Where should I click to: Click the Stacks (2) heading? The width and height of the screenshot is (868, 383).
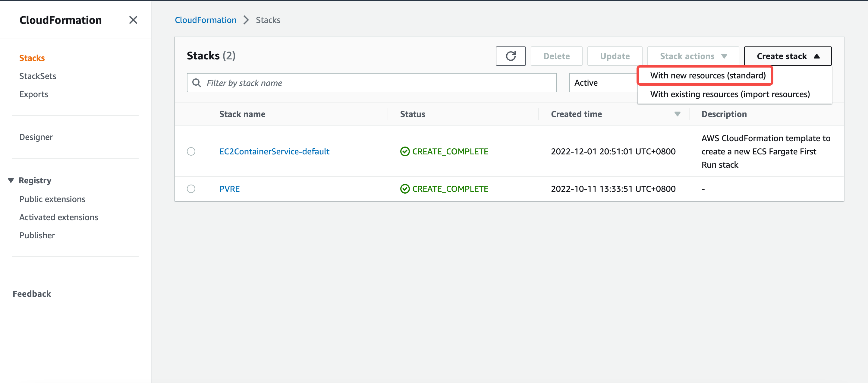click(211, 55)
